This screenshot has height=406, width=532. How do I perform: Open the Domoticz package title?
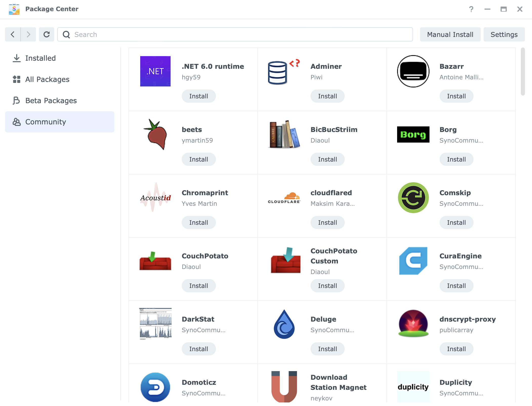point(199,382)
